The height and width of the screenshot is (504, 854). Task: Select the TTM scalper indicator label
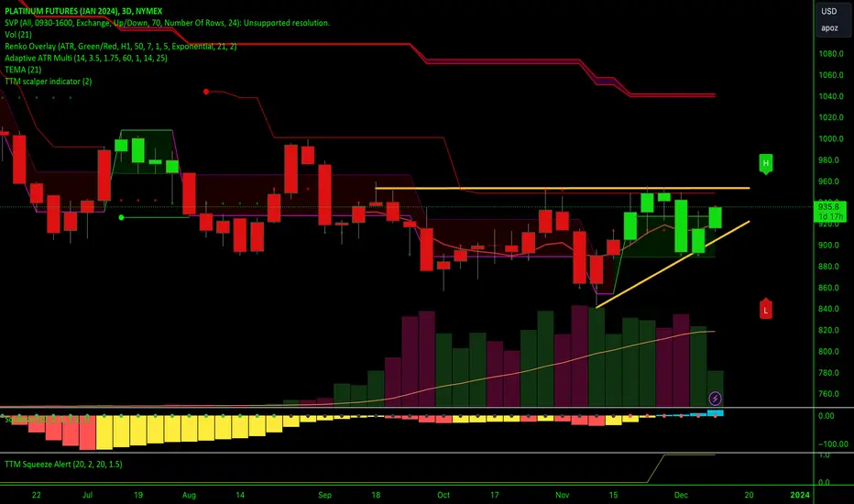[x=49, y=82]
